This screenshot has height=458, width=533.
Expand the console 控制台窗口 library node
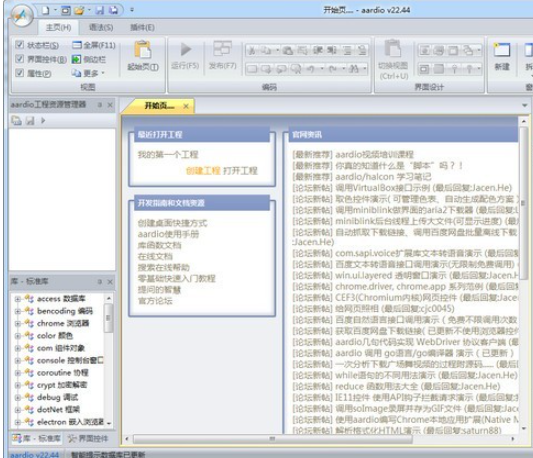[x=18, y=360]
